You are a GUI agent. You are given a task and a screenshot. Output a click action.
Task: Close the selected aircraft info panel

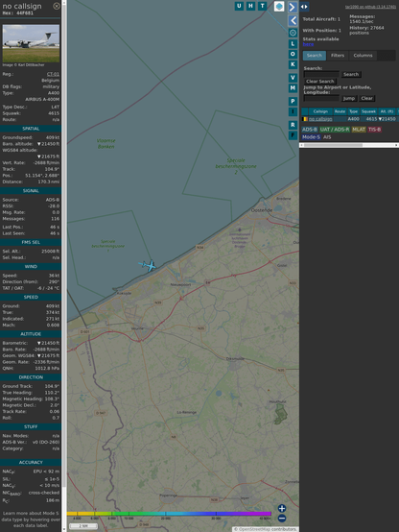pos(57,6)
